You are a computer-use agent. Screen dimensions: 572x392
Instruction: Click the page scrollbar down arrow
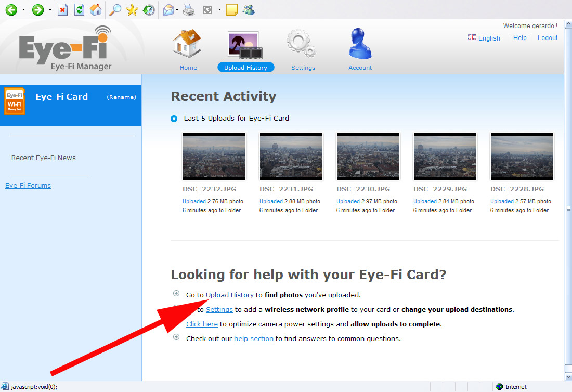coord(568,377)
